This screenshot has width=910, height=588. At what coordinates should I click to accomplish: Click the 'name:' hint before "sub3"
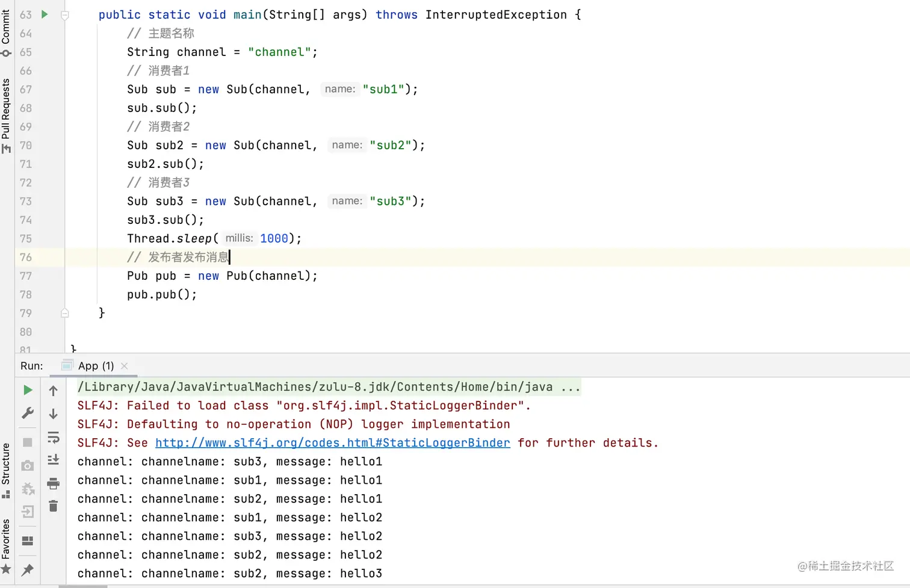[347, 201]
